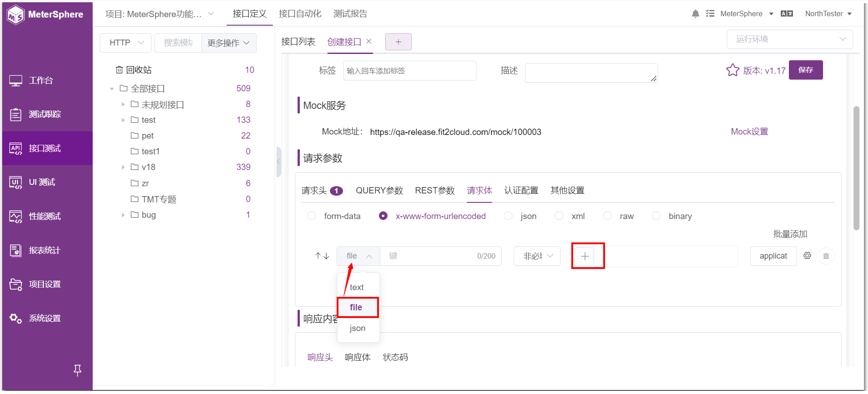The image size is (868, 394).
Task: Open the Mock设置 link
Action: [750, 132]
